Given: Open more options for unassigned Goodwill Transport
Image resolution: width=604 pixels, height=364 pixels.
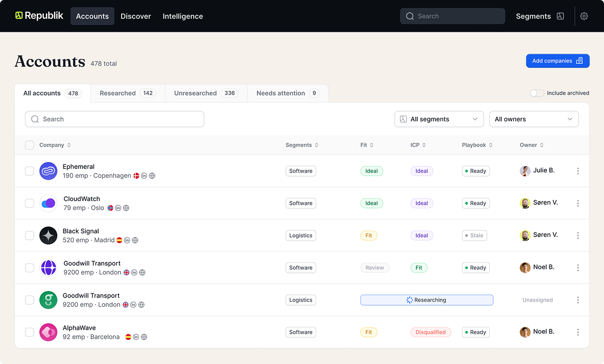Looking at the screenshot, I should (578, 300).
